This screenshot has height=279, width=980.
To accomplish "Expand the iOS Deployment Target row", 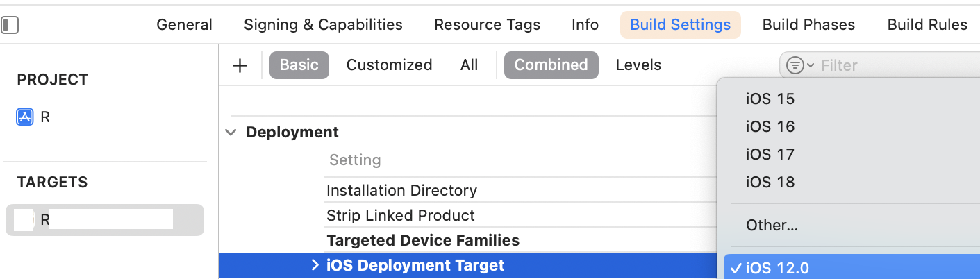I will point(315,265).
